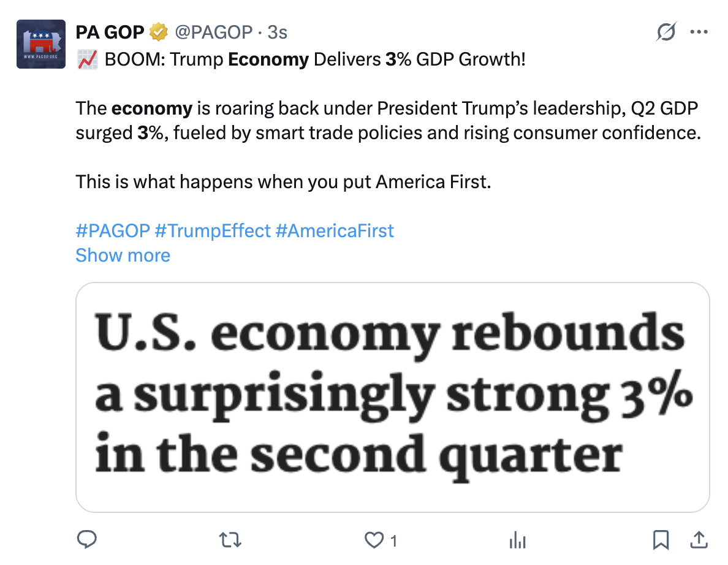Click the share upload arrow icon

[x=698, y=540]
